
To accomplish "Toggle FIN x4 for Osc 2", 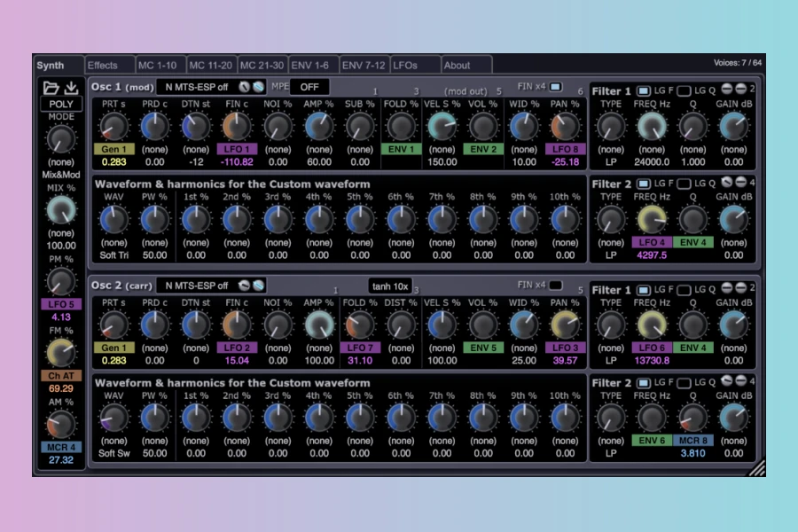I will [556, 286].
